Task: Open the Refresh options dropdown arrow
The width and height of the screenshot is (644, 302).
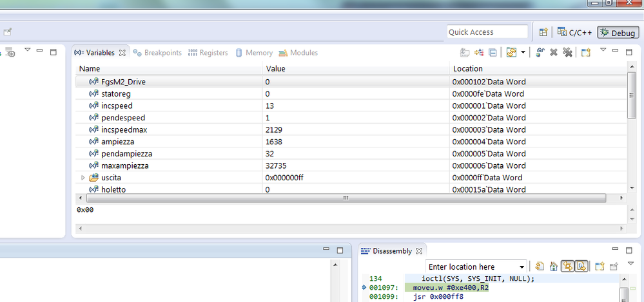Action: [523, 53]
